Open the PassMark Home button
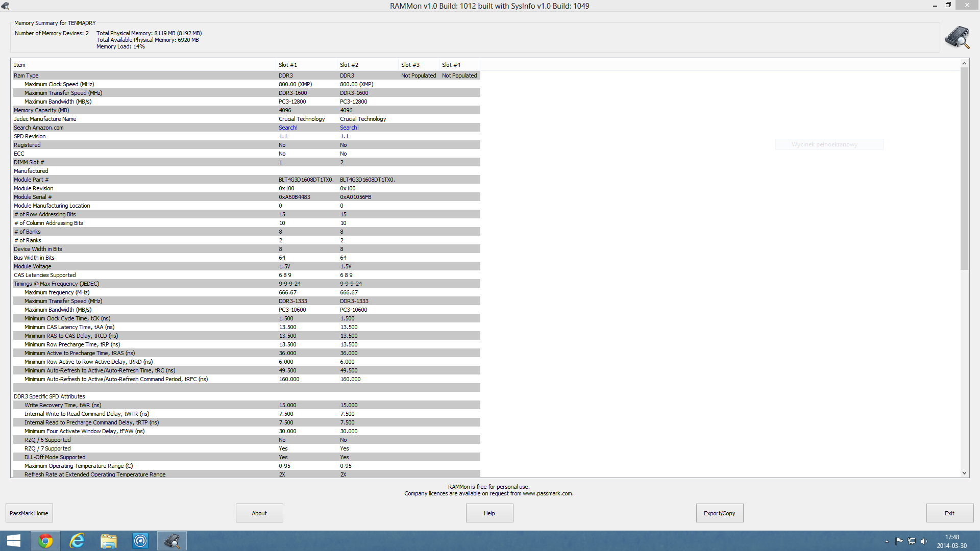Screen dimensions: 980x551 point(29,513)
